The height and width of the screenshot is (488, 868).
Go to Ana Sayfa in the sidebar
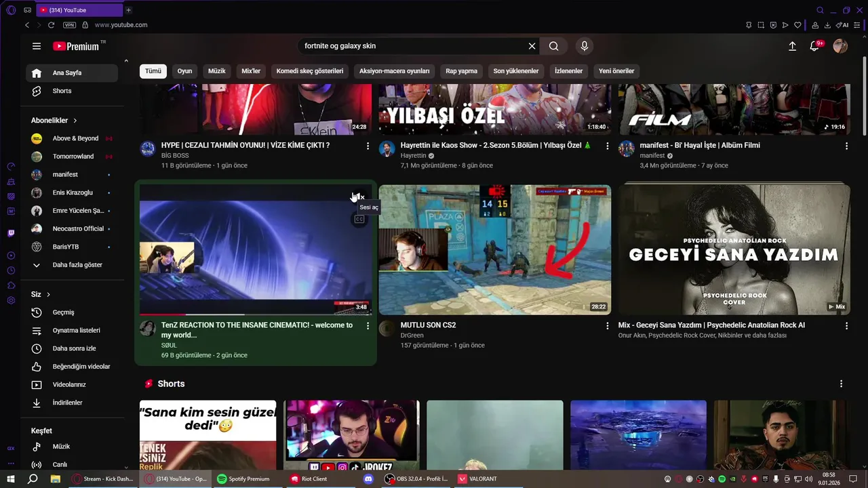point(72,73)
